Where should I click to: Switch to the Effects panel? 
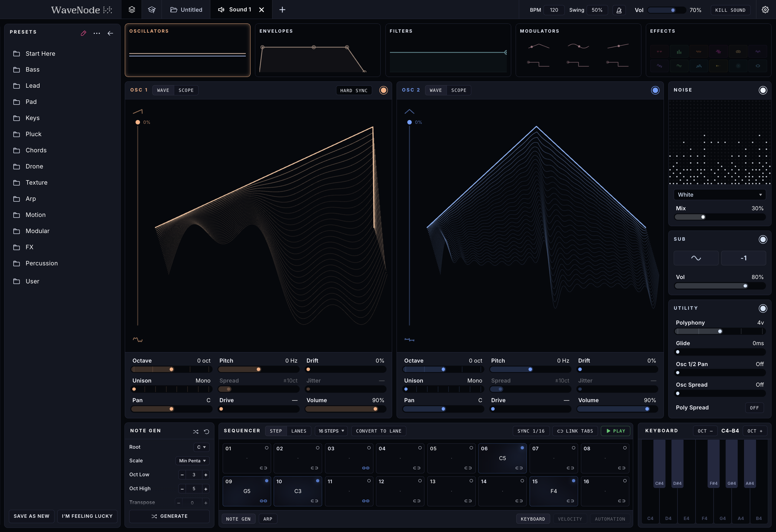pos(708,50)
